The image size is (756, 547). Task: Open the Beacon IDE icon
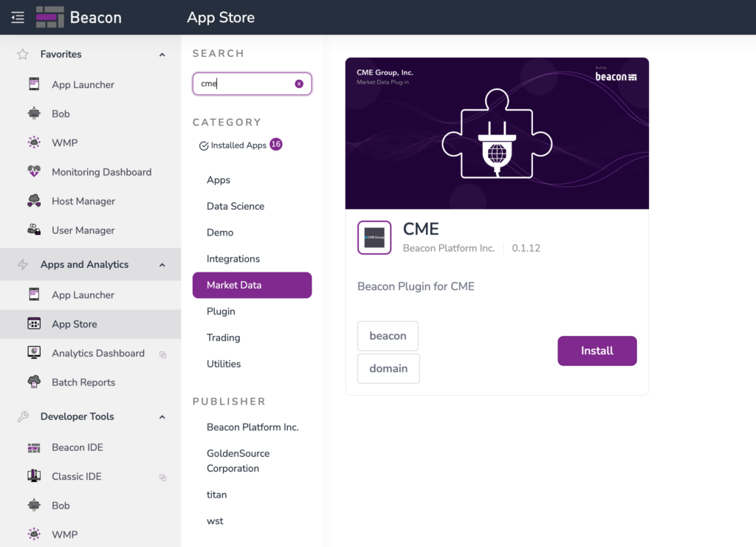tap(34, 448)
